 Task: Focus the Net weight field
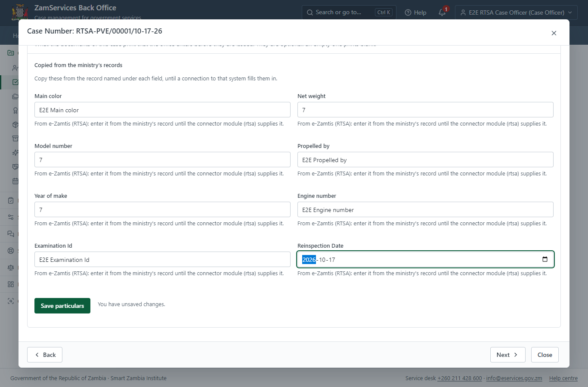point(425,110)
